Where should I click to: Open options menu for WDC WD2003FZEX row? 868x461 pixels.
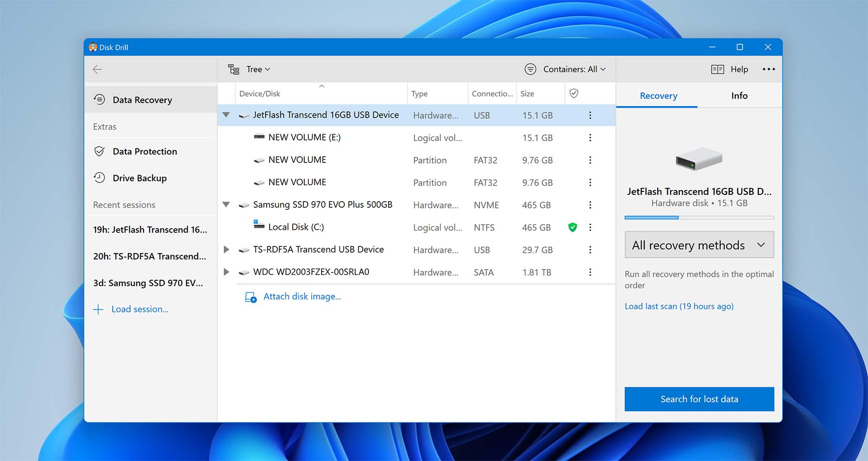pos(590,272)
